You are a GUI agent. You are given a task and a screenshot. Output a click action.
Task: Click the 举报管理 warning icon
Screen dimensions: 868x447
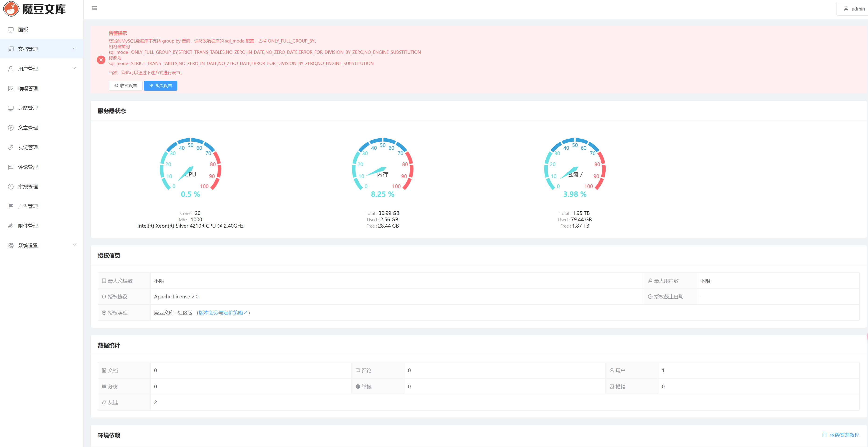[11, 186]
